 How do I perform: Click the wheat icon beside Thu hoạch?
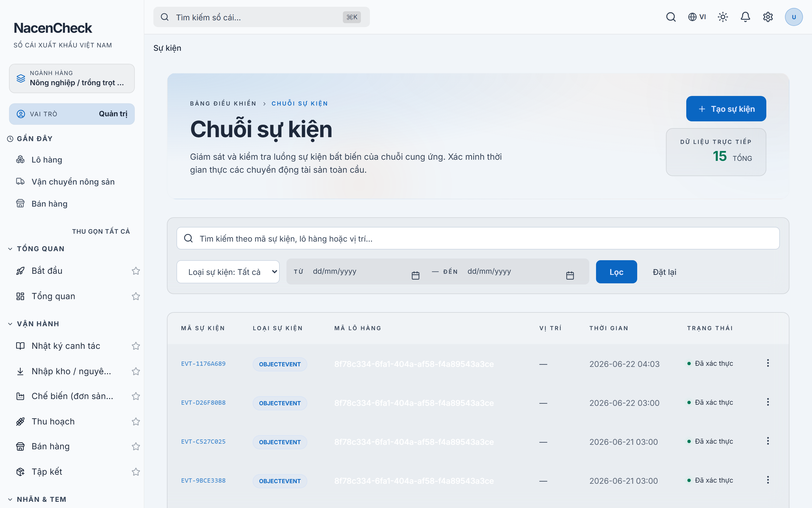(20, 421)
